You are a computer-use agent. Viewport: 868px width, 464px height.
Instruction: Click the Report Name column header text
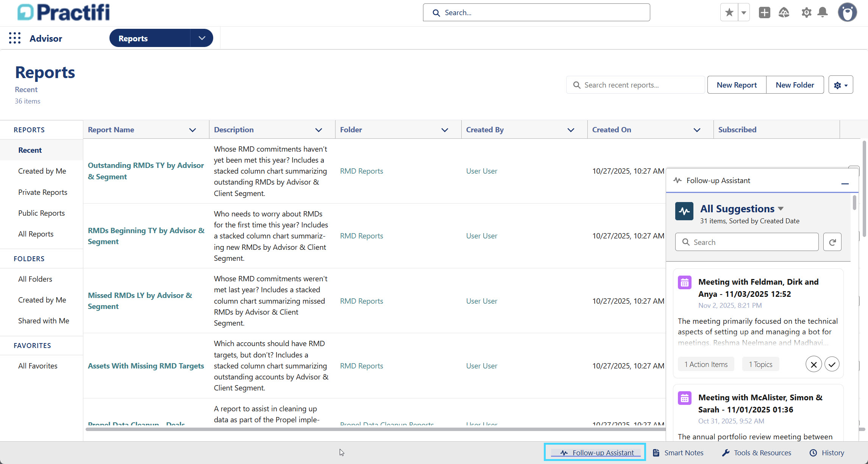[111, 130]
